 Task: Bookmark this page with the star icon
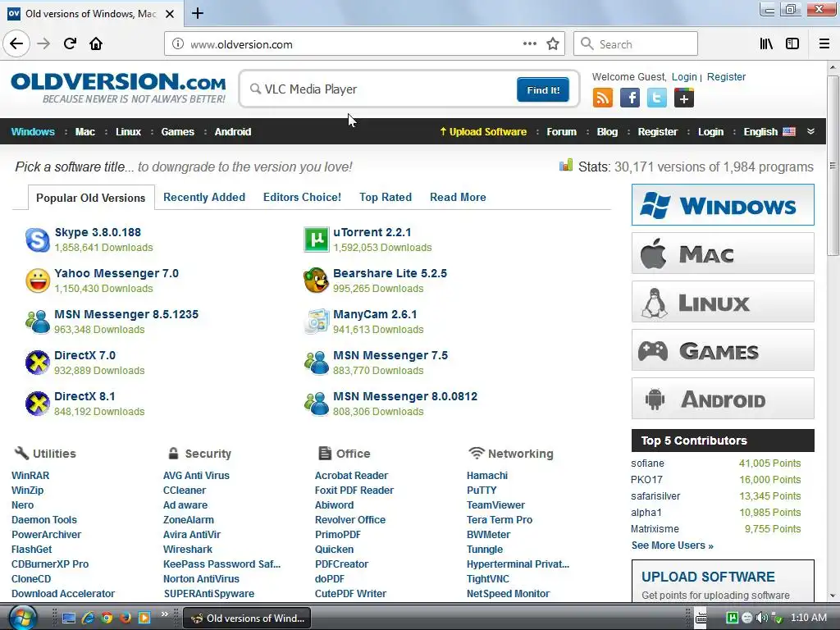click(553, 44)
